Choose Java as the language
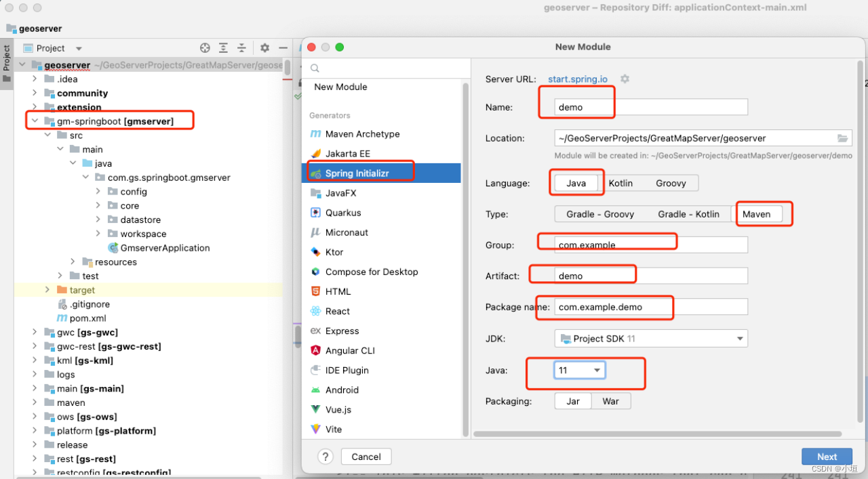Screen dimensions: 868x479 576,183
